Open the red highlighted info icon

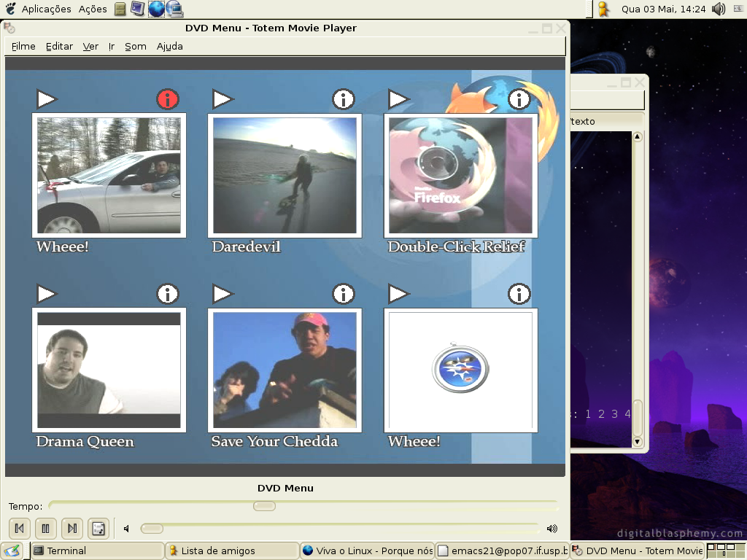click(168, 99)
